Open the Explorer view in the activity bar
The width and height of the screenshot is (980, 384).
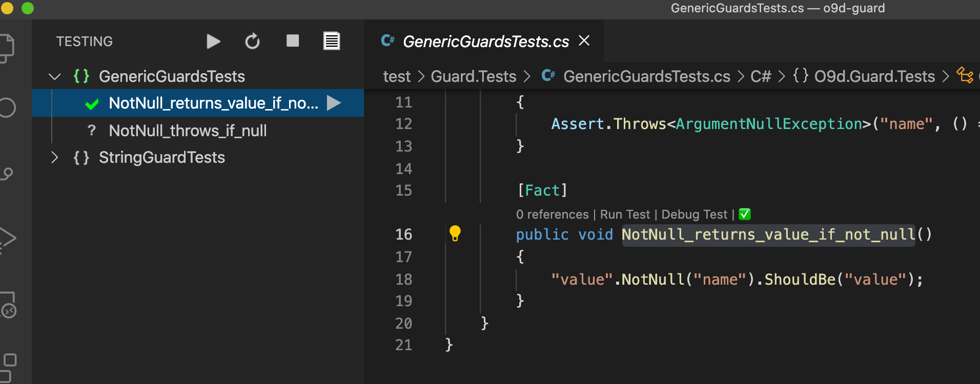click(x=7, y=49)
